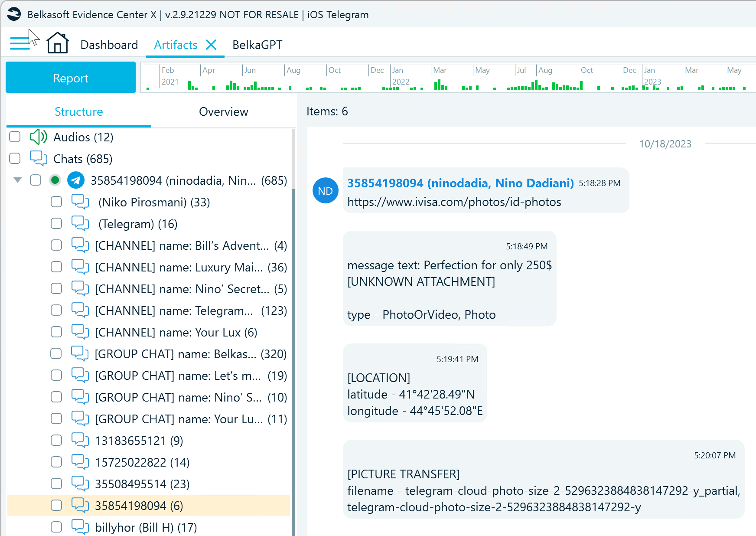The height and width of the screenshot is (536, 756).
Task: Go to Home via house icon
Action: click(x=58, y=43)
